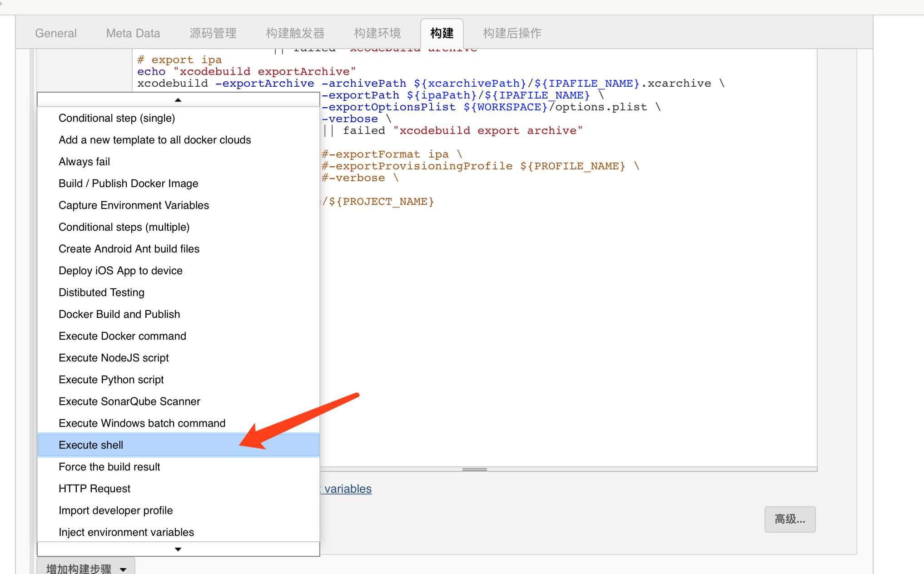Select Execute SonarQube Scanner

pos(179,401)
